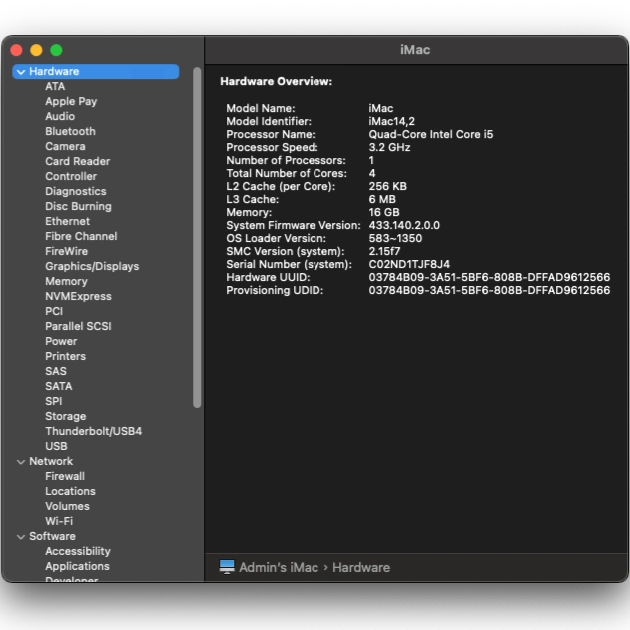630x630 pixels.
Task: Select Locations under Network
Action: (x=70, y=491)
